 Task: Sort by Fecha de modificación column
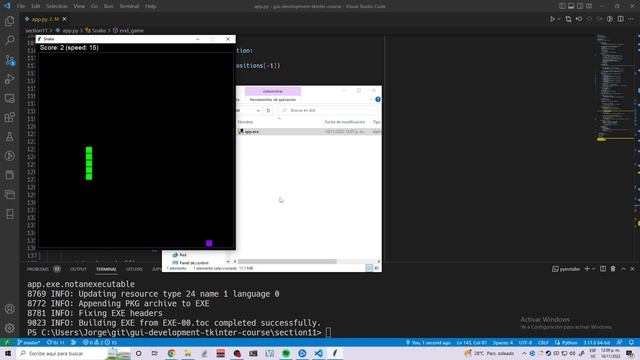pyautogui.click(x=345, y=122)
